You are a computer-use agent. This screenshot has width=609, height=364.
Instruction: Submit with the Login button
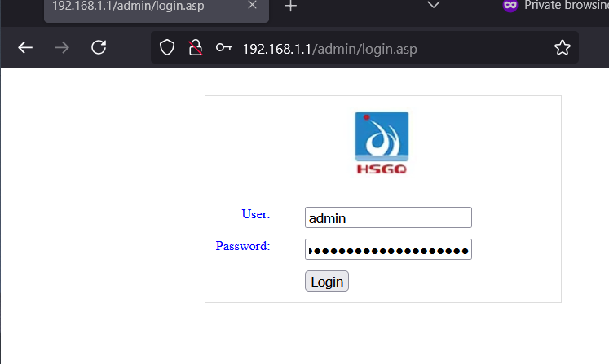coord(327,281)
